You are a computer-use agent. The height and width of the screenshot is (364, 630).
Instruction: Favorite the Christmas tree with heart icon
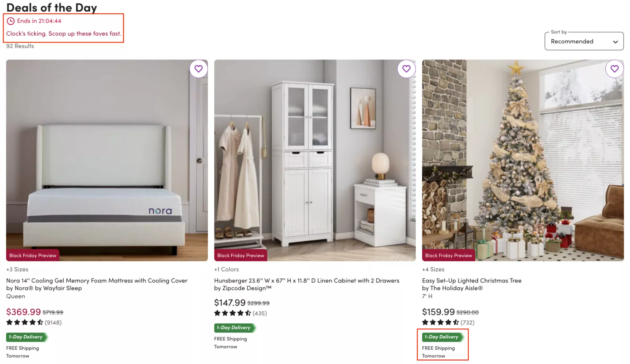615,69
